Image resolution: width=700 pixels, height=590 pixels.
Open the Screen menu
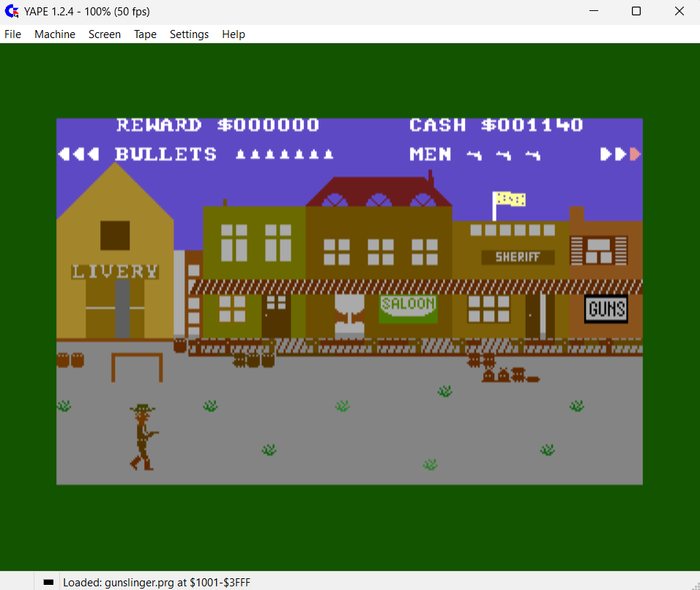click(x=105, y=34)
